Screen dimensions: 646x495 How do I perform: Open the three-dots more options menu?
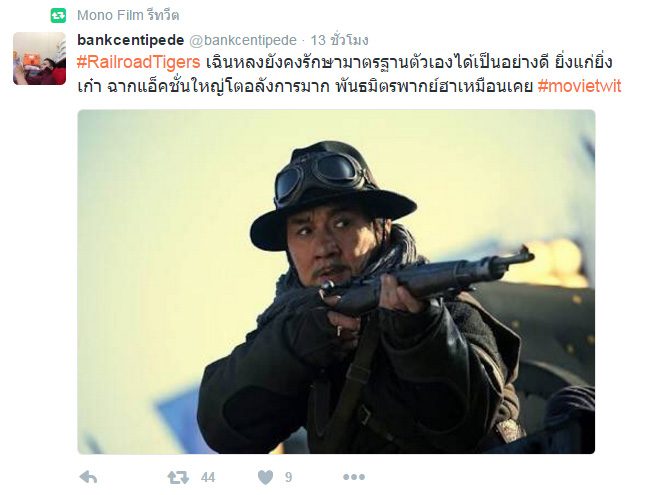354,477
